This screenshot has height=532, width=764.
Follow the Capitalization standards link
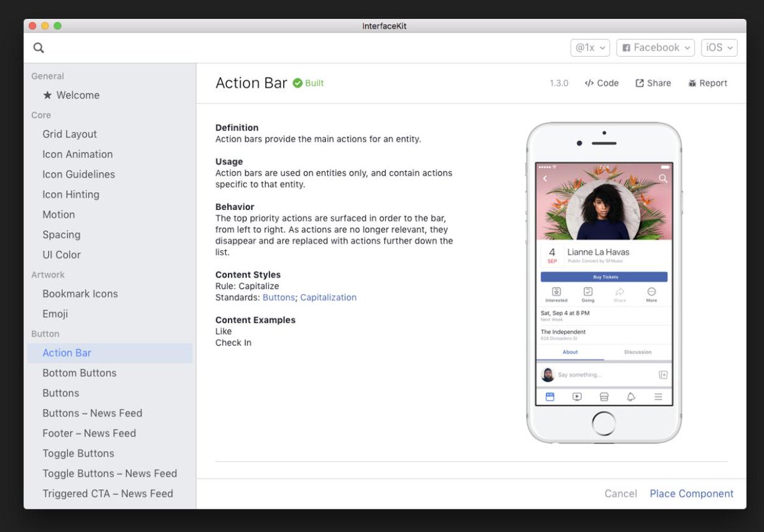[x=329, y=298]
